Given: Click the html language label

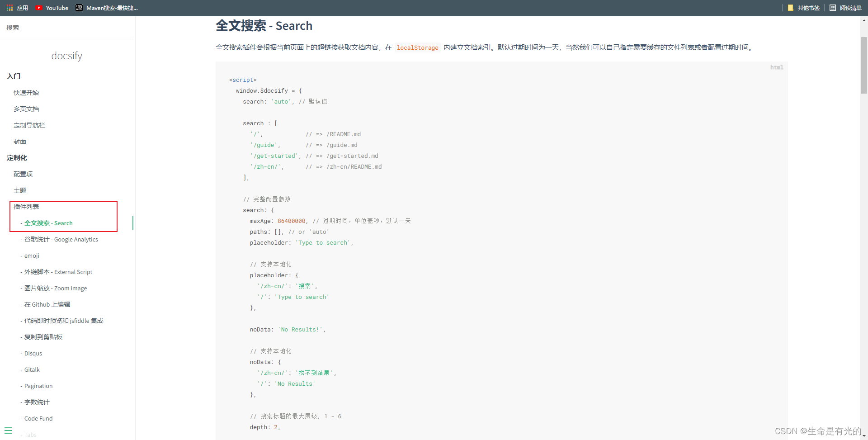Looking at the screenshot, I should (777, 67).
